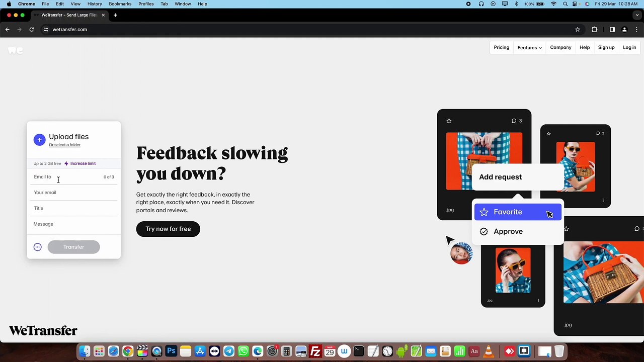Click the date and time in menu bar
This screenshot has width=644, height=362.
[616, 4]
